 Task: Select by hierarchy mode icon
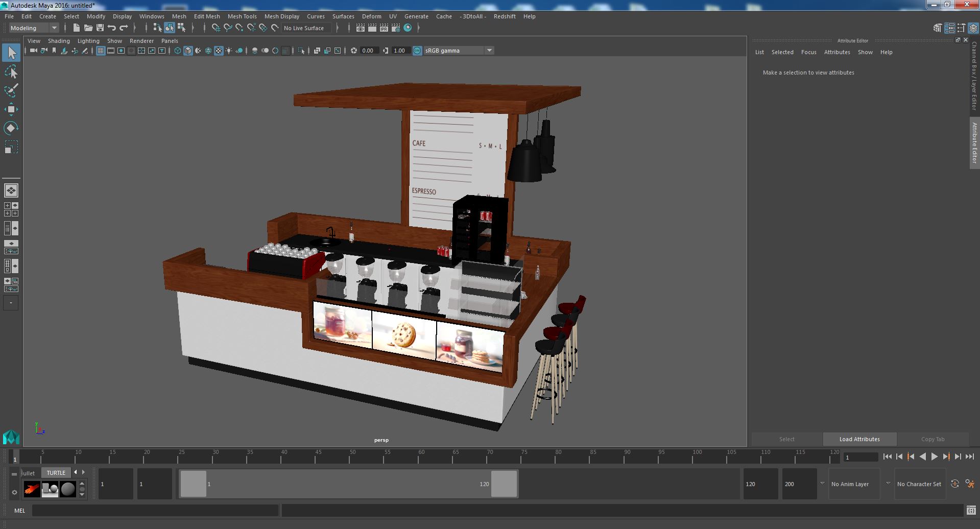[x=157, y=28]
